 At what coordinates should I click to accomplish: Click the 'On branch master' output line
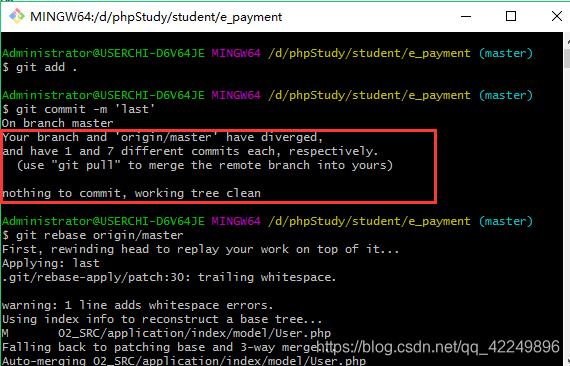[x=57, y=123]
